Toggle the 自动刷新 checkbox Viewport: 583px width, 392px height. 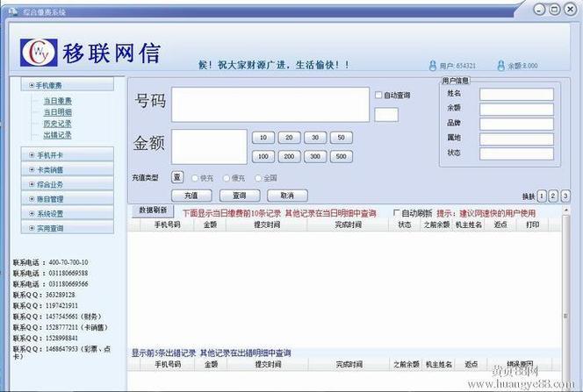[396, 212]
